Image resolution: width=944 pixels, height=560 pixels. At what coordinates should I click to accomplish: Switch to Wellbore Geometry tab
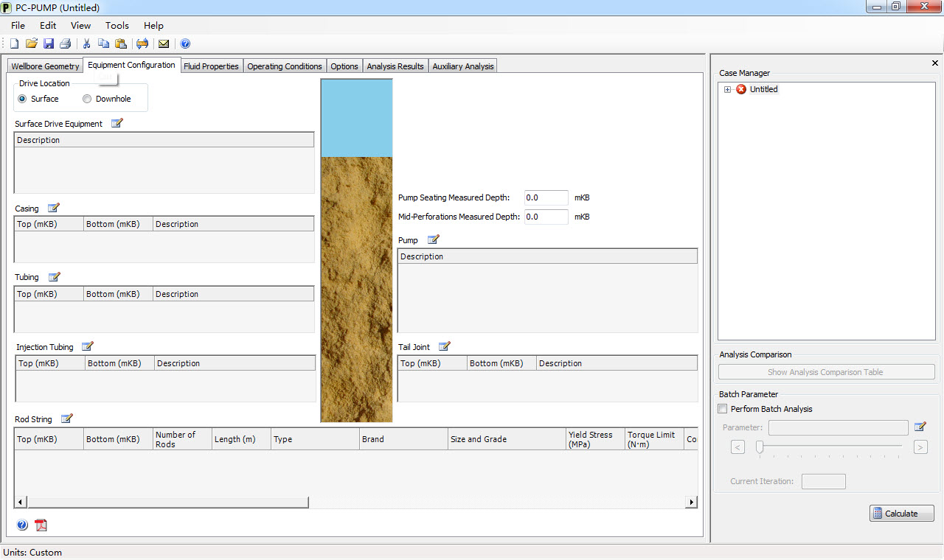(x=46, y=66)
